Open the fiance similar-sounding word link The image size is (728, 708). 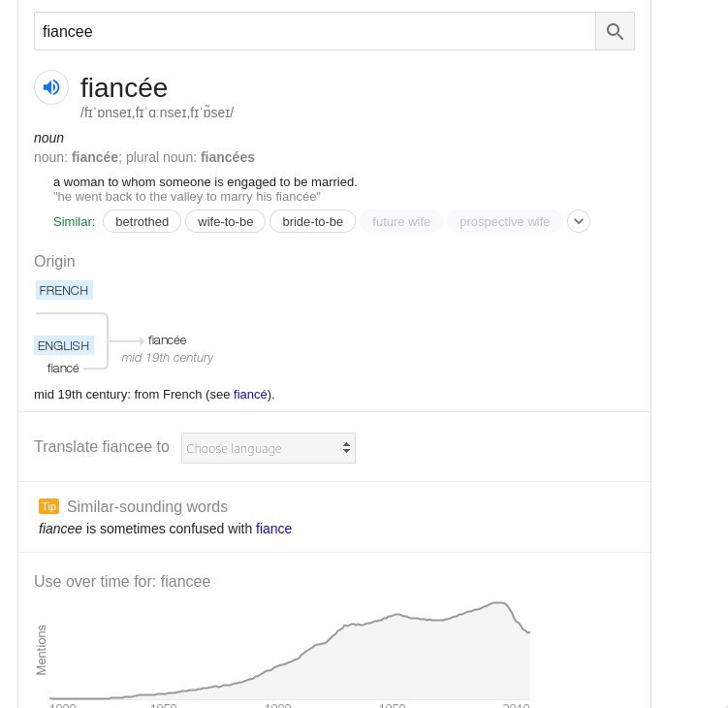(x=273, y=529)
